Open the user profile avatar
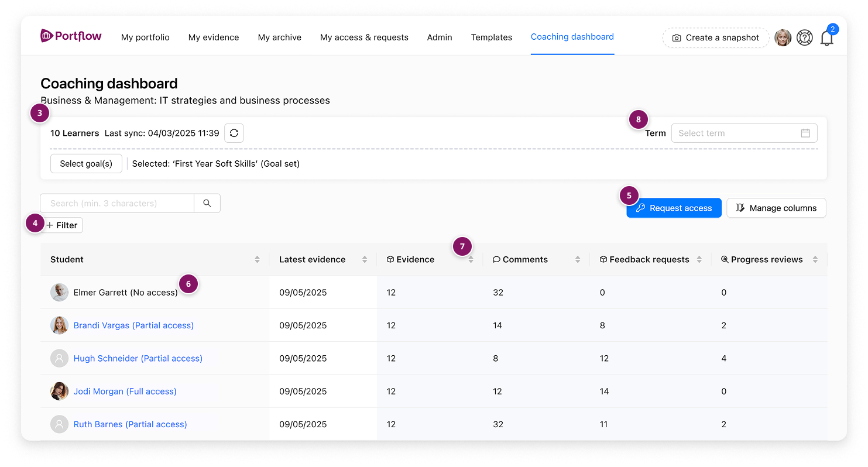This screenshot has width=868, height=467. (783, 37)
